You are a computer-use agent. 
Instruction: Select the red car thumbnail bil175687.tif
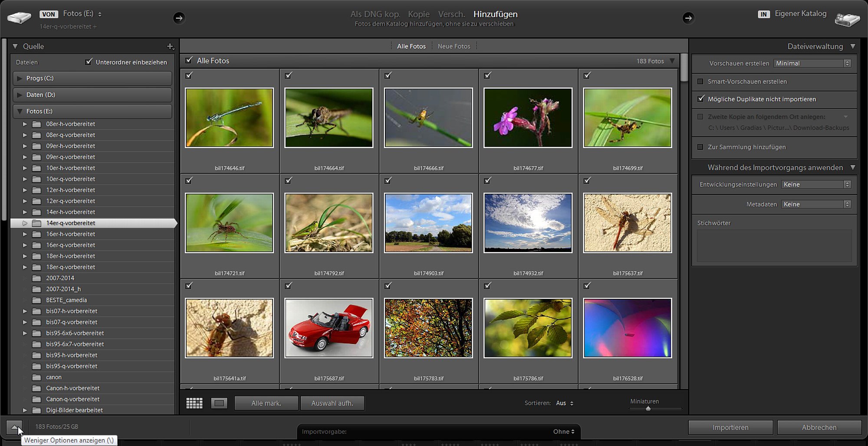click(x=329, y=328)
